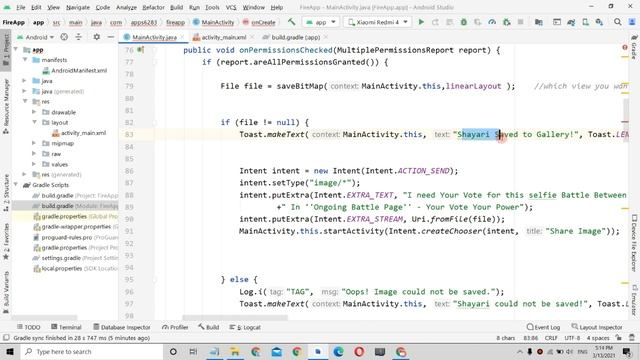
Task: Toggle the Gradle right-side tab
Action: [x=634, y=47]
